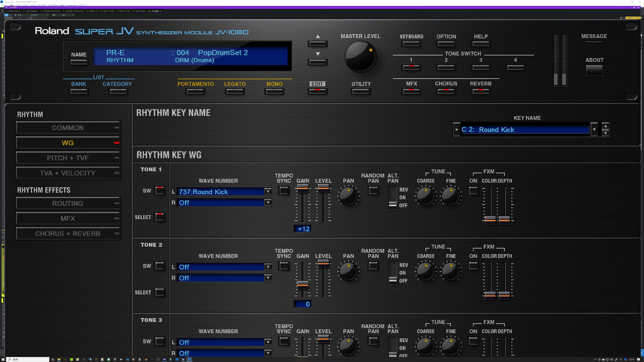This screenshot has height=362, width=644.
Task: Open the TVA + VELOCITY page
Action: click(68, 173)
